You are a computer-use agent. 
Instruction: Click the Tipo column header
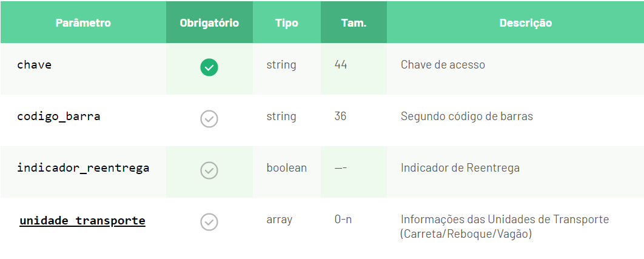tap(287, 22)
